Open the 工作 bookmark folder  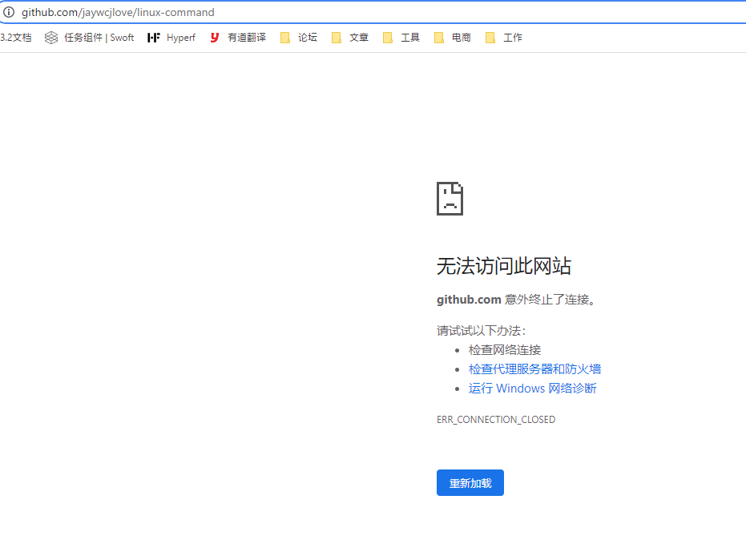click(504, 38)
